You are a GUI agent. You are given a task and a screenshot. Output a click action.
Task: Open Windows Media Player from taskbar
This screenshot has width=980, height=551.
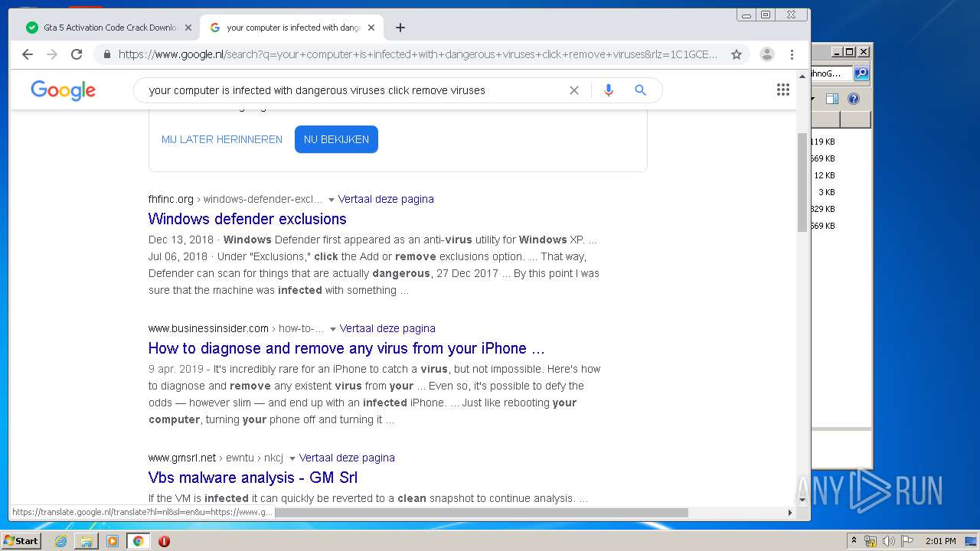(x=113, y=541)
